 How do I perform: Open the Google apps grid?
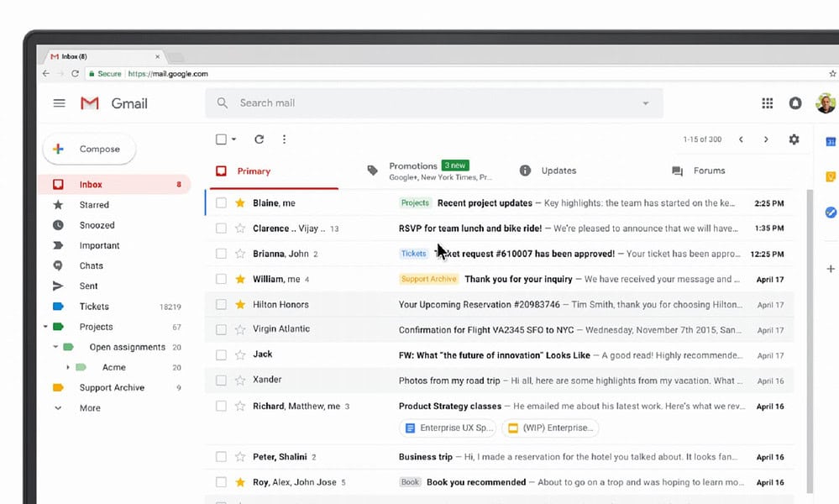tap(767, 102)
